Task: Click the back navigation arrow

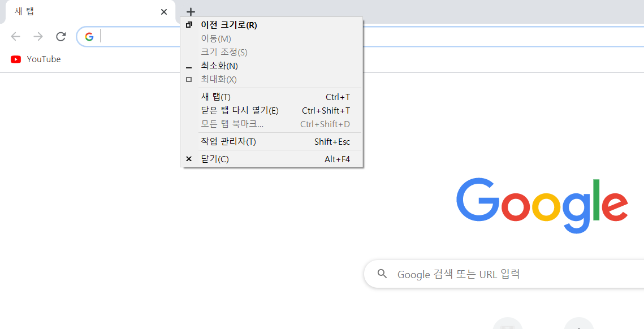Action: coord(16,37)
